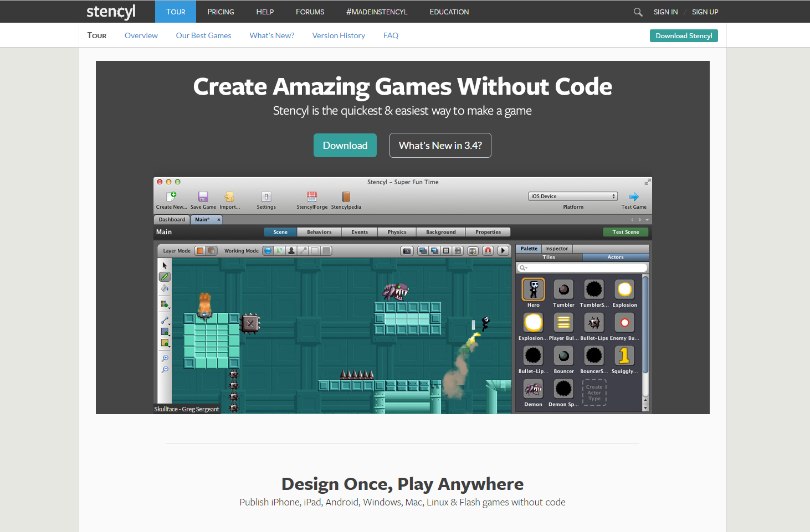Viewport: 810px width, 532px height.
Task: Click the Test Scene button
Action: point(626,232)
